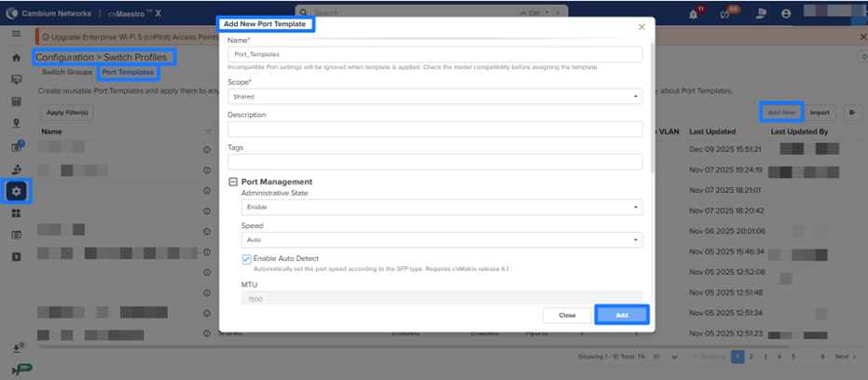Toggle the Enable Auto Detect checkbox
Screen dimensions: 868x380
tap(247, 259)
